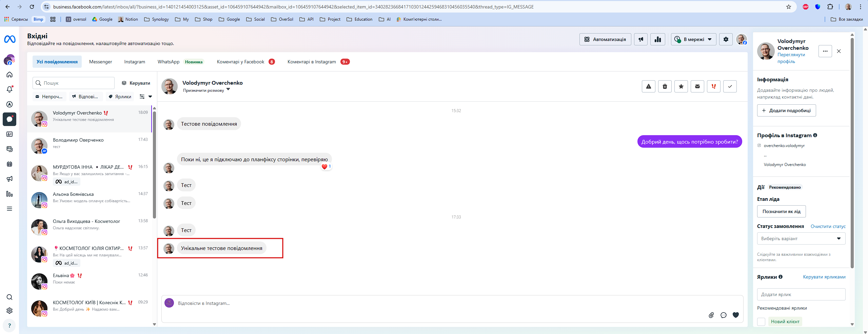Move conversation to spam (warning icon)
This screenshot has height=334, width=868.
(649, 86)
